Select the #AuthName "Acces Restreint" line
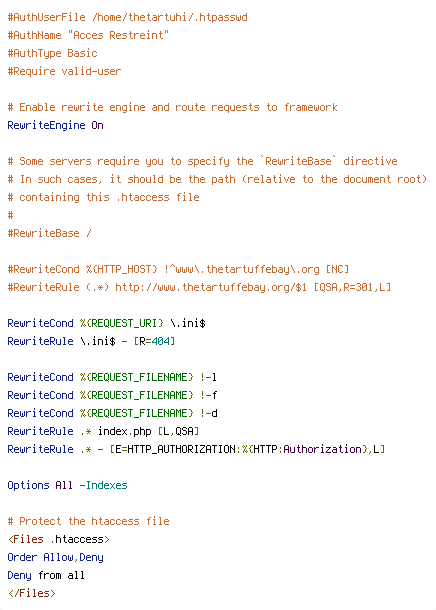 pyautogui.click(x=88, y=35)
